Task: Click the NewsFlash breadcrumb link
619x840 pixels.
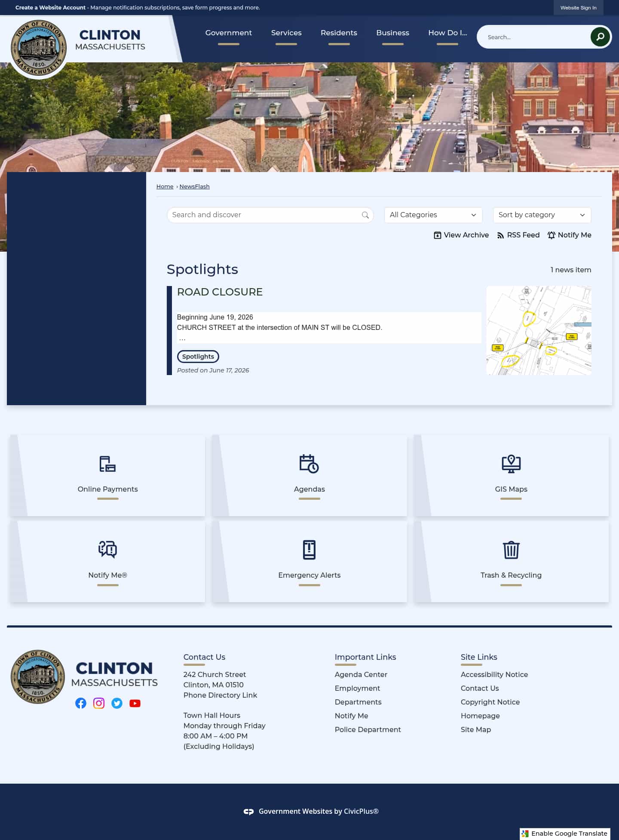Action: tap(194, 187)
